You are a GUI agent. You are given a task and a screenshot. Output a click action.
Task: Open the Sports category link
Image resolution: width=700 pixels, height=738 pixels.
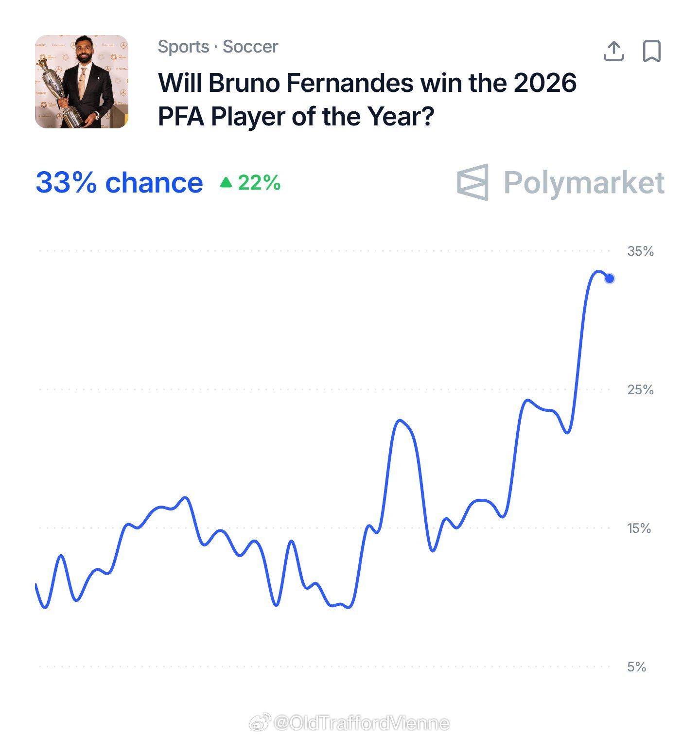183,47
